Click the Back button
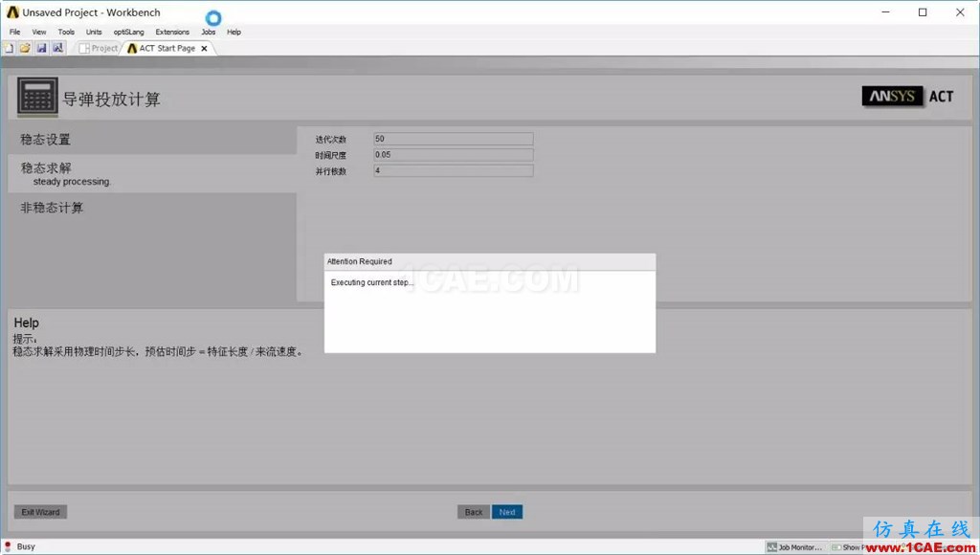The width and height of the screenshot is (980, 555). point(474,512)
